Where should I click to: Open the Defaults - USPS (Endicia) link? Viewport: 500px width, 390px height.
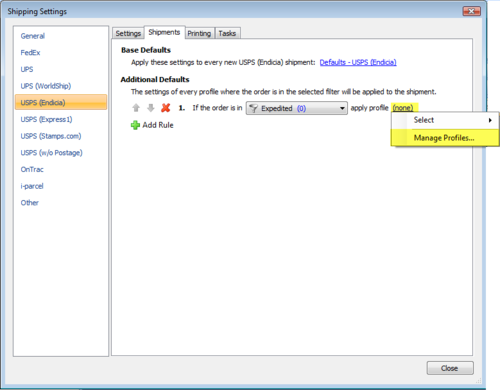[358, 62]
